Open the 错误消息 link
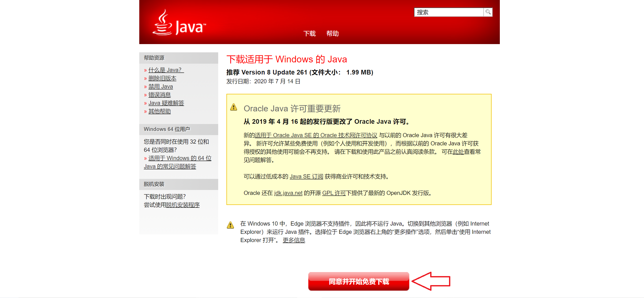Viewport: 644px width, 298px height. point(160,95)
